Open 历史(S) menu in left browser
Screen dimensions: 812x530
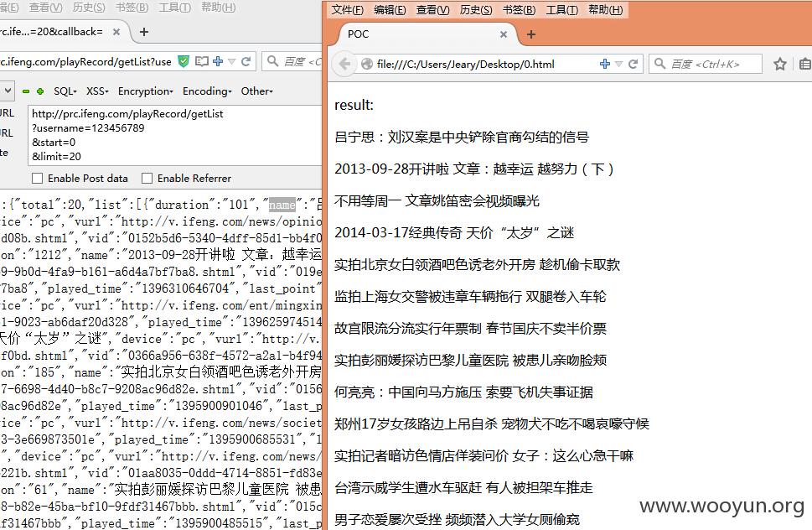tap(89, 8)
